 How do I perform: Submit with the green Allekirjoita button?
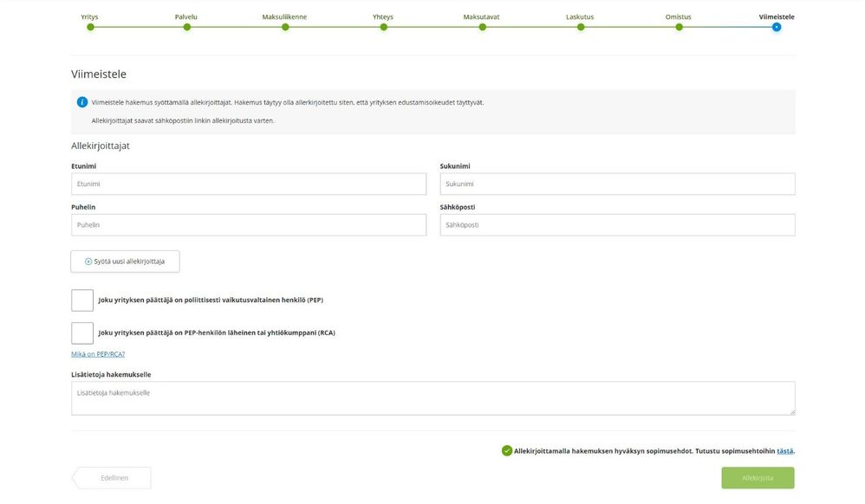click(758, 478)
